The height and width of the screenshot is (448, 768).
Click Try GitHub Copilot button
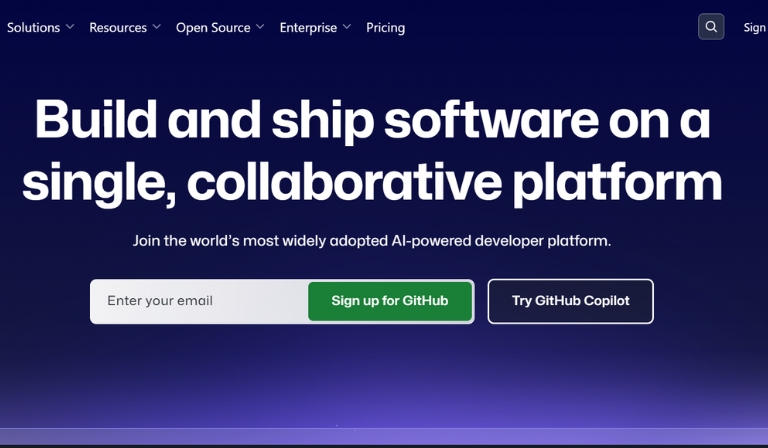(571, 301)
